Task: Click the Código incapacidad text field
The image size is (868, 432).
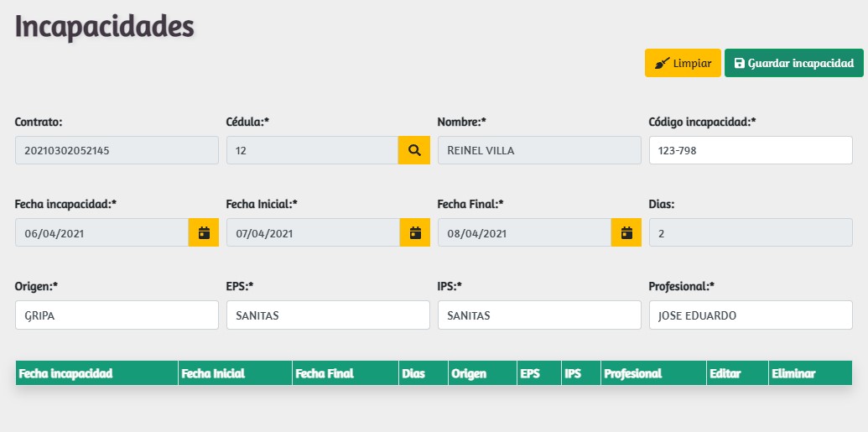Action: 751,150
